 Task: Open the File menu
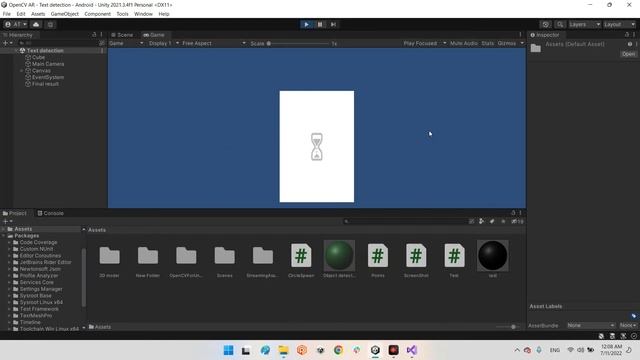[x=7, y=14]
